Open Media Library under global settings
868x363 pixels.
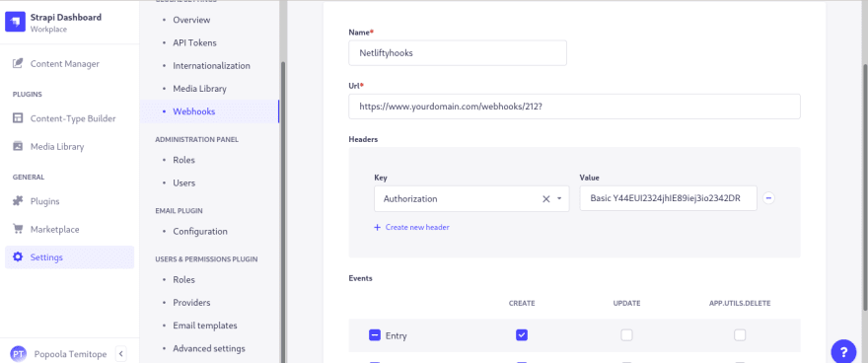(x=200, y=89)
